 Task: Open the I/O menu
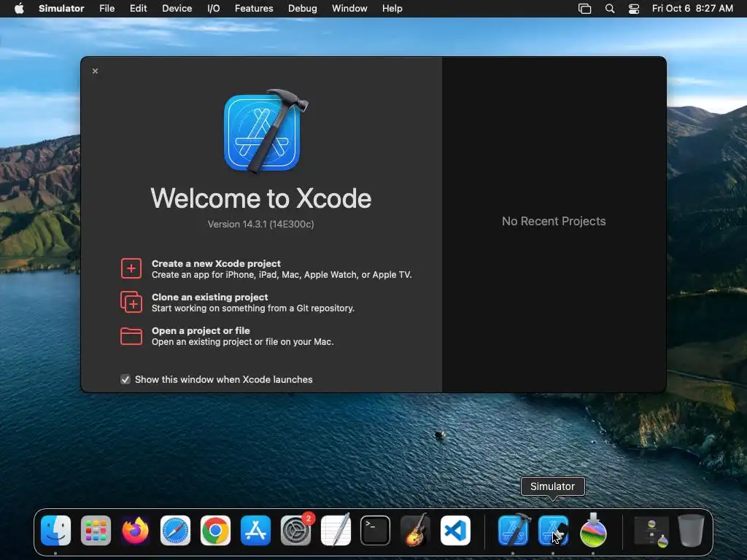click(x=214, y=9)
